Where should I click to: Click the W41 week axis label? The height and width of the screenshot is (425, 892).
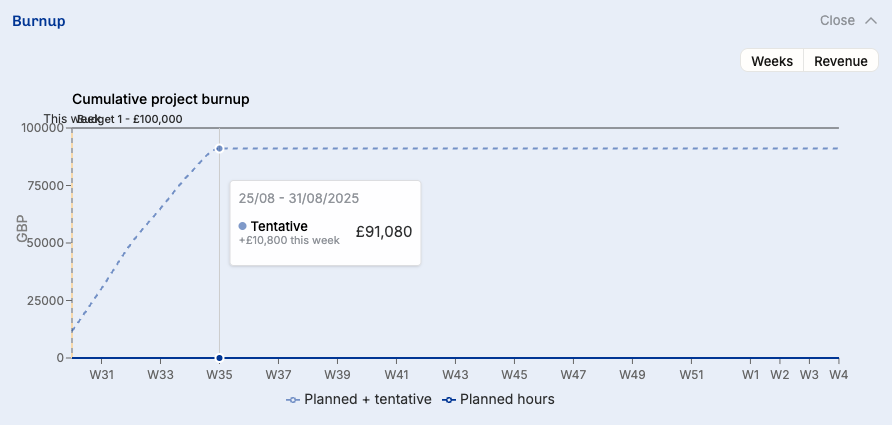pos(396,375)
